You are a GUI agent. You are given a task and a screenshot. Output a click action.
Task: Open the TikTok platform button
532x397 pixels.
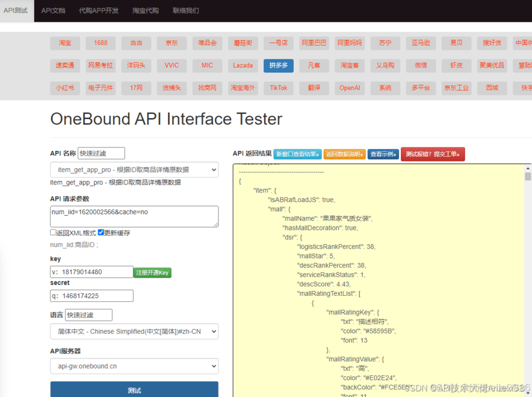(278, 87)
